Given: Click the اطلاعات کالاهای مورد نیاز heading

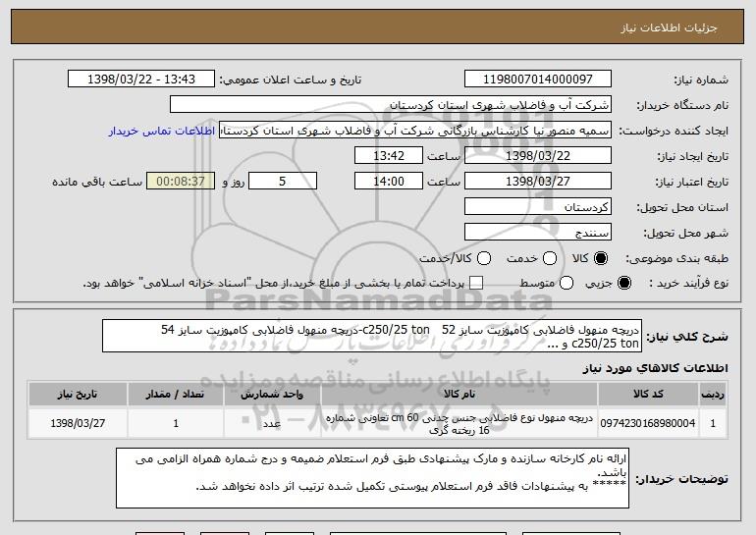Looking at the screenshot, I should click(655, 368).
